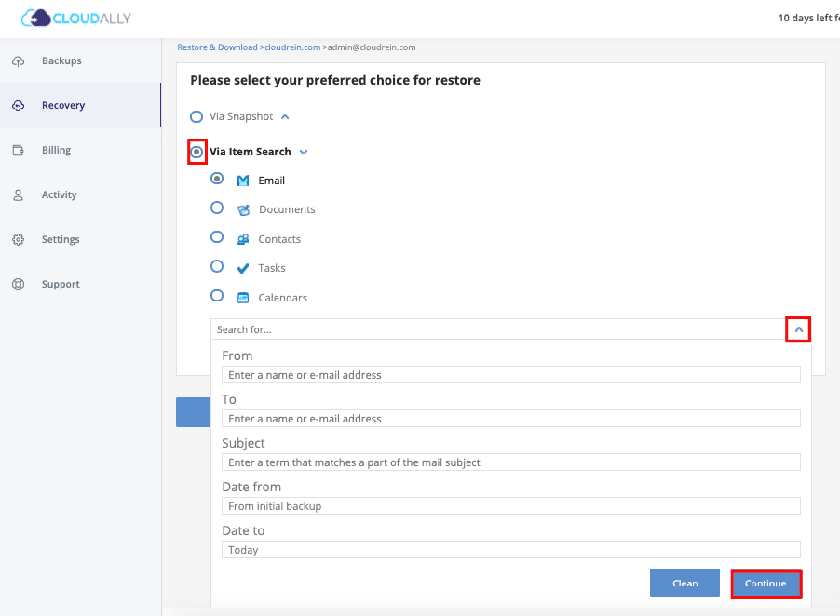
Task: Choose the Tasks radio button
Action: 217,266
